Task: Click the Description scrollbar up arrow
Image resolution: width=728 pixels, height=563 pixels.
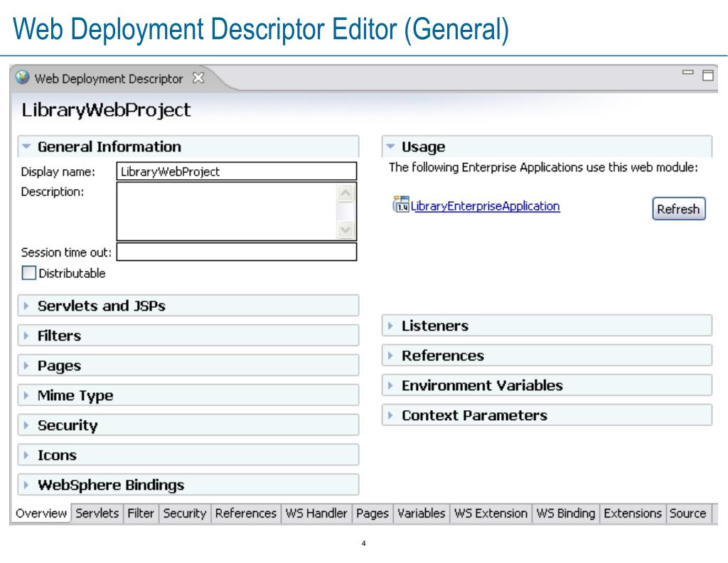Action: tap(346, 193)
